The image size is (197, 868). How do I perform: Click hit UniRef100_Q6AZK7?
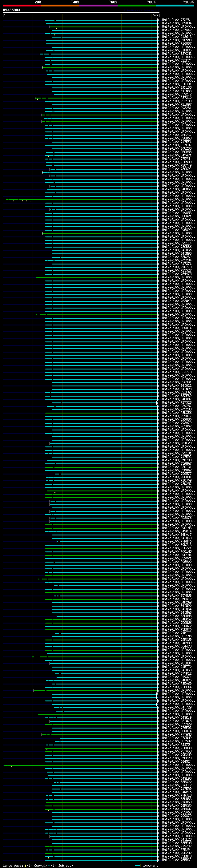(x=177, y=135)
